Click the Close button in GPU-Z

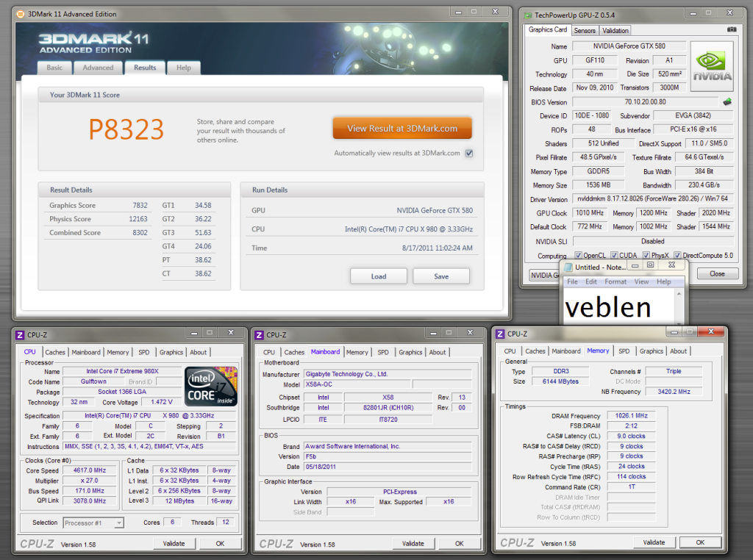coord(717,274)
